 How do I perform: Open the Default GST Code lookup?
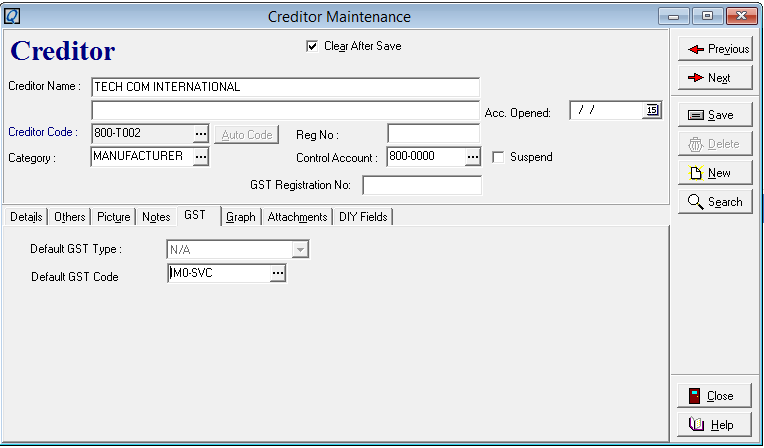point(278,273)
